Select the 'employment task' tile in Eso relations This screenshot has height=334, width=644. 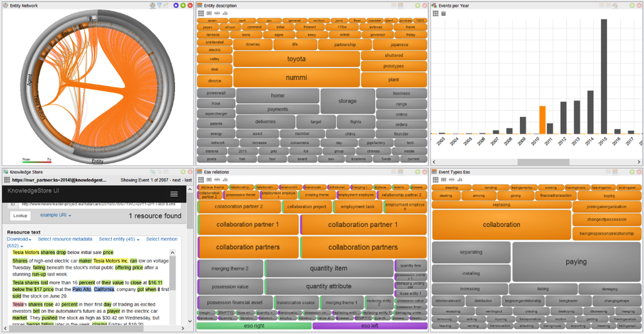(358, 206)
